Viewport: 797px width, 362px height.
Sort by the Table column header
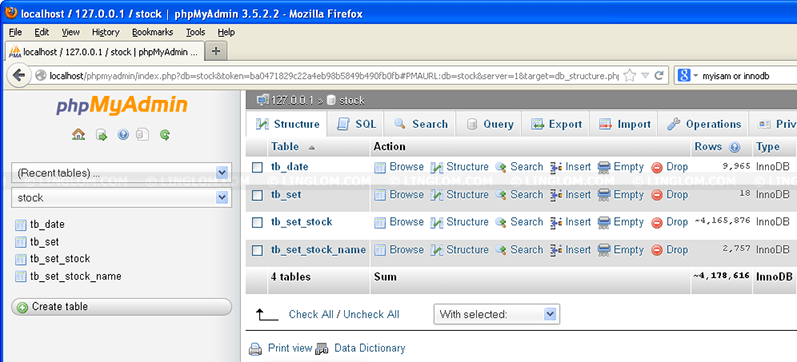point(285,146)
